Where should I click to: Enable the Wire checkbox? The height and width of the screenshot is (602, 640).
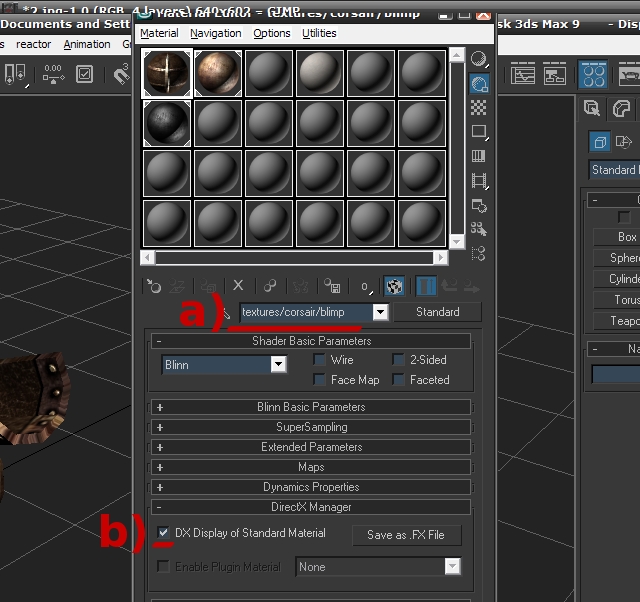(319, 360)
